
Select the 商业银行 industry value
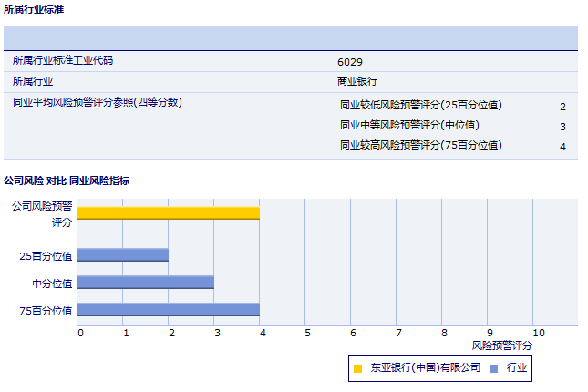tap(357, 81)
